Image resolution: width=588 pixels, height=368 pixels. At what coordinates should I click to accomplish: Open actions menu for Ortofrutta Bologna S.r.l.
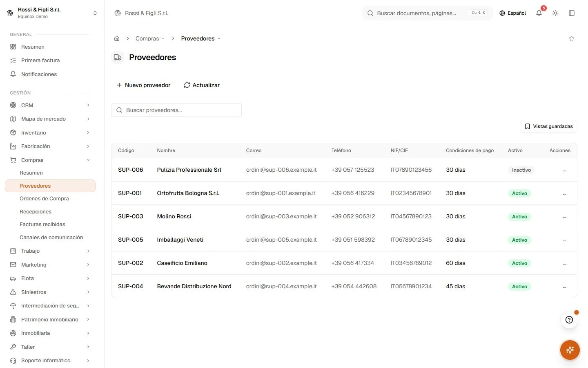click(x=565, y=193)
